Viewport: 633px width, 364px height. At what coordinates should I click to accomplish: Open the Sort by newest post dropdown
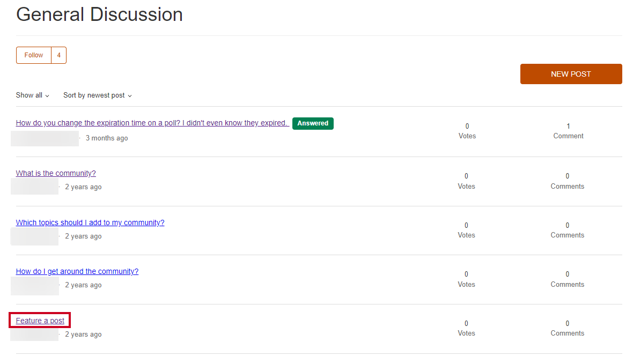(98, 95)
